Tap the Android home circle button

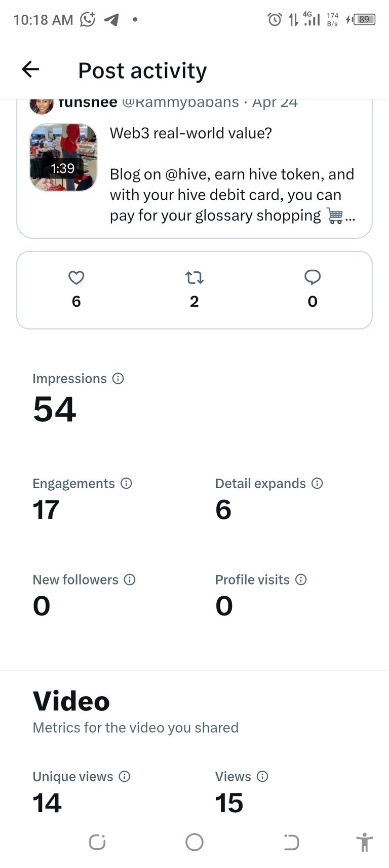194,842
